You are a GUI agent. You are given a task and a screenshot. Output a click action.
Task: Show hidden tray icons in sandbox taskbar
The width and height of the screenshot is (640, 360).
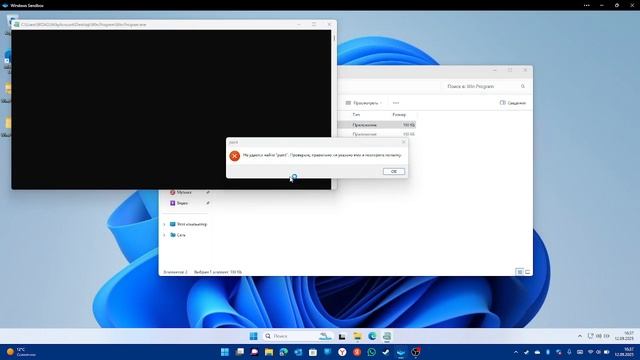tap(580, 336)
